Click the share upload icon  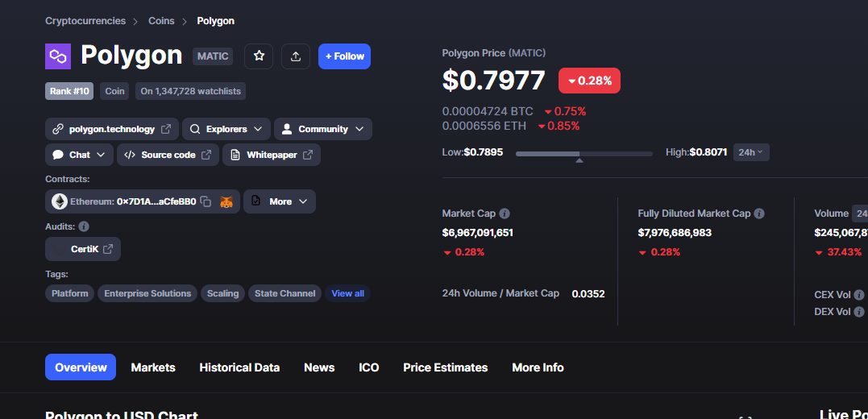tap(296, 56)
